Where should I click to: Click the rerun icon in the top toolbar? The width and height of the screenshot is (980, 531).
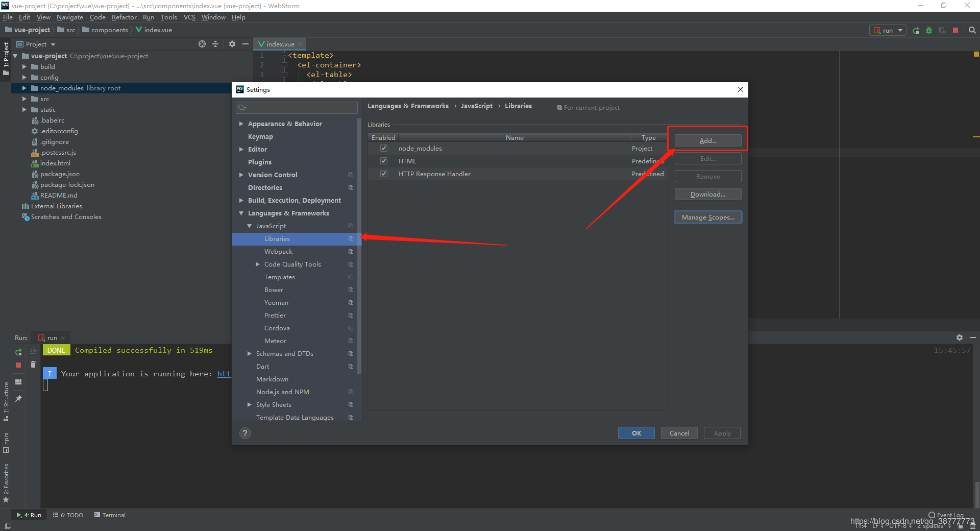[916, 31]
